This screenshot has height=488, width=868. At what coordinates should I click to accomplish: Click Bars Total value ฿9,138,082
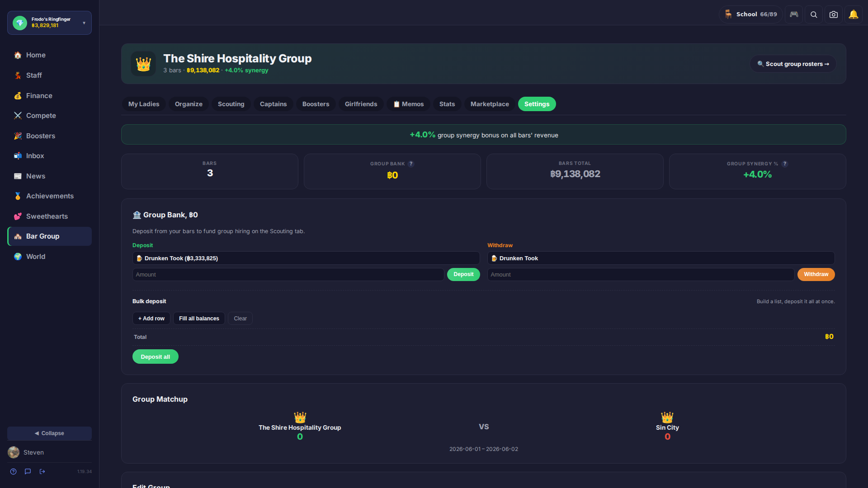[575, 174]
